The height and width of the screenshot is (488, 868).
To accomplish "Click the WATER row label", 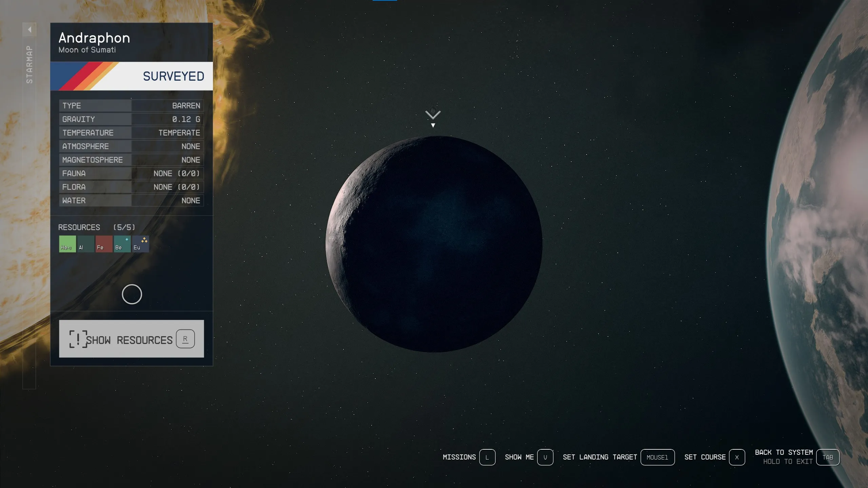I will tap(74, 201).
